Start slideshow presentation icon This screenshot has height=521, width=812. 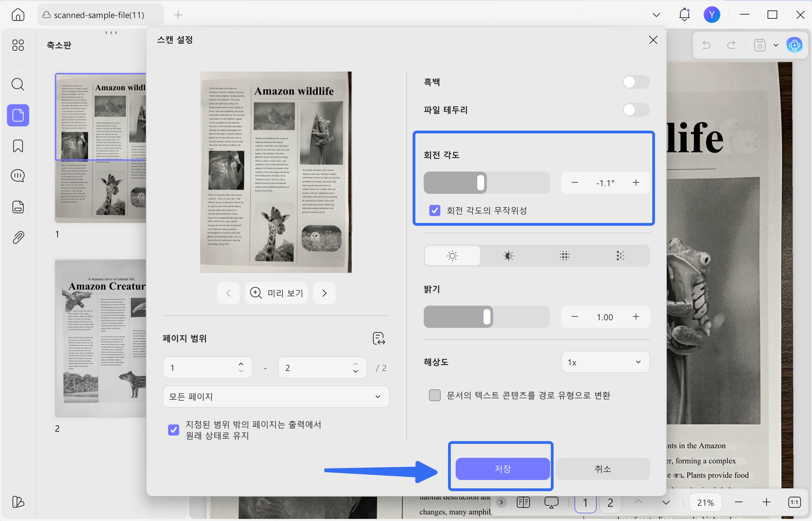[x=551, y=502]
